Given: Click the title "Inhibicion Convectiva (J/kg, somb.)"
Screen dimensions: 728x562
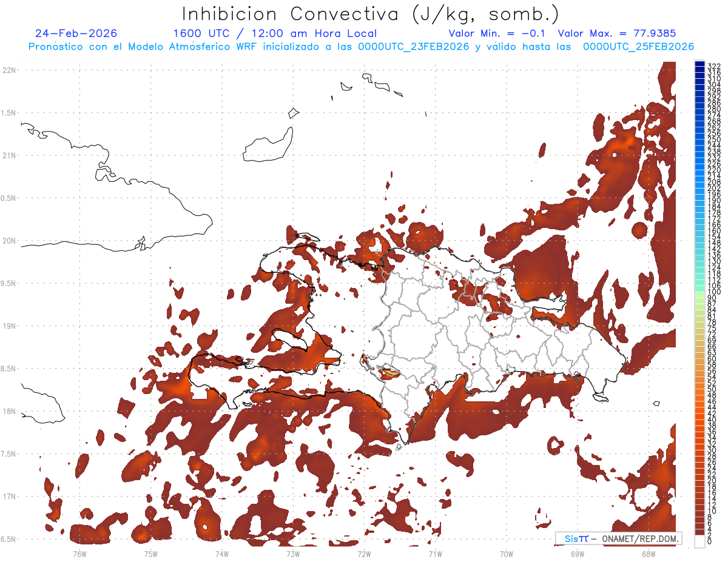Looking at the screenshot, I should [371, 14].
